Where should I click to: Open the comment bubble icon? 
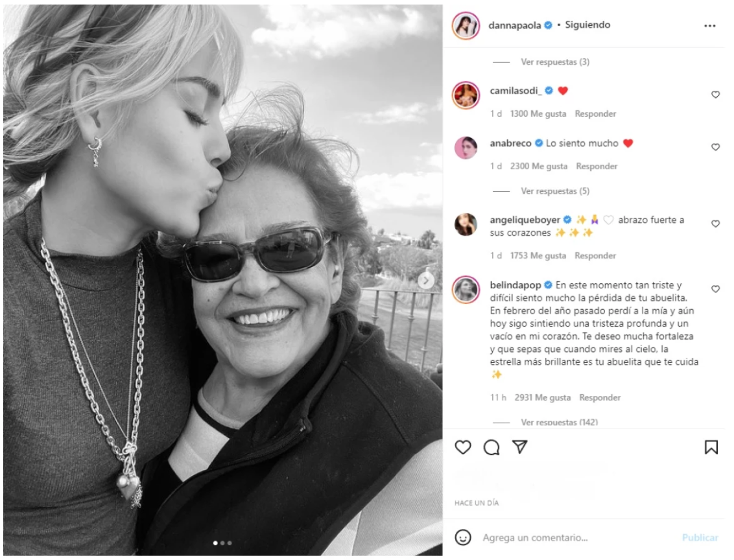(x=491, y=447)
